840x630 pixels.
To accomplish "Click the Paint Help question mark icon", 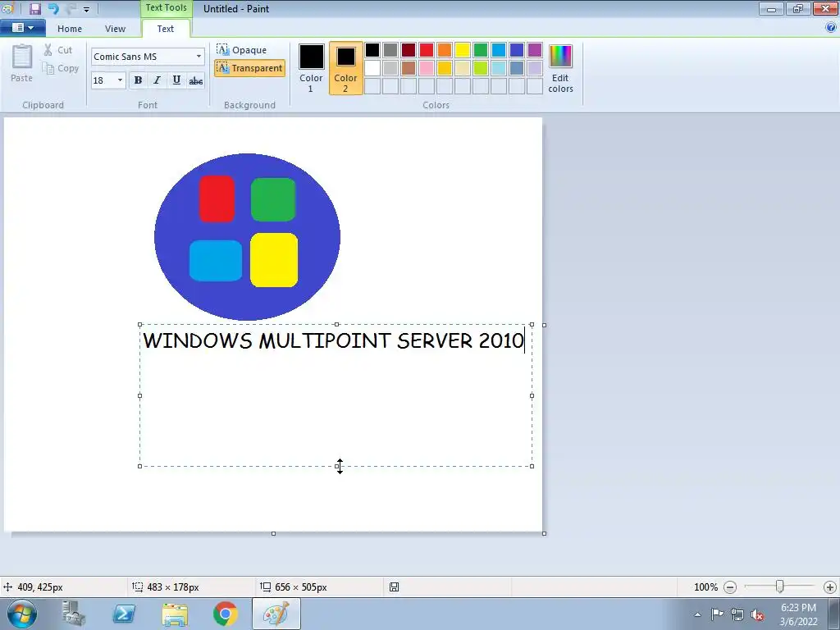I will (x=831, y=27).
